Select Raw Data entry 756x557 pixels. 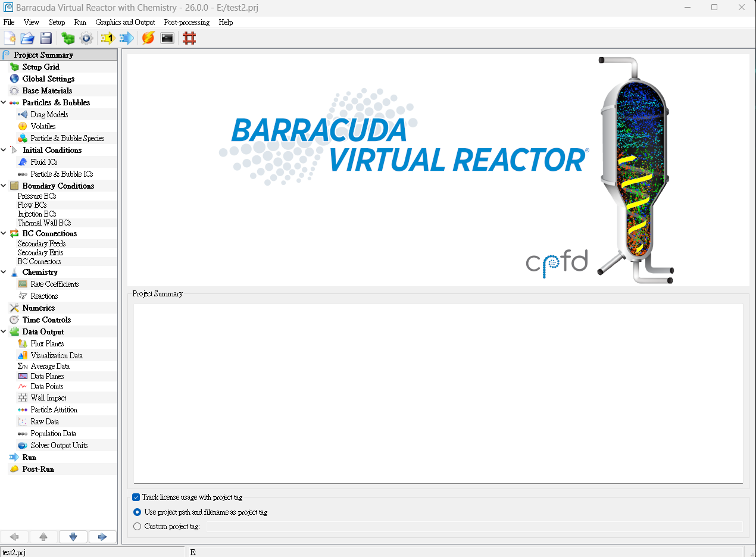click(x=45, y=421)
